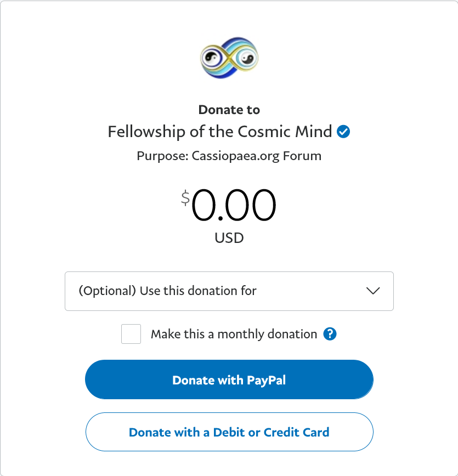The width and height of the screenshot is (458, 476).
Task: Click the decimal cents portion of the amount
Action: point(252,206)
